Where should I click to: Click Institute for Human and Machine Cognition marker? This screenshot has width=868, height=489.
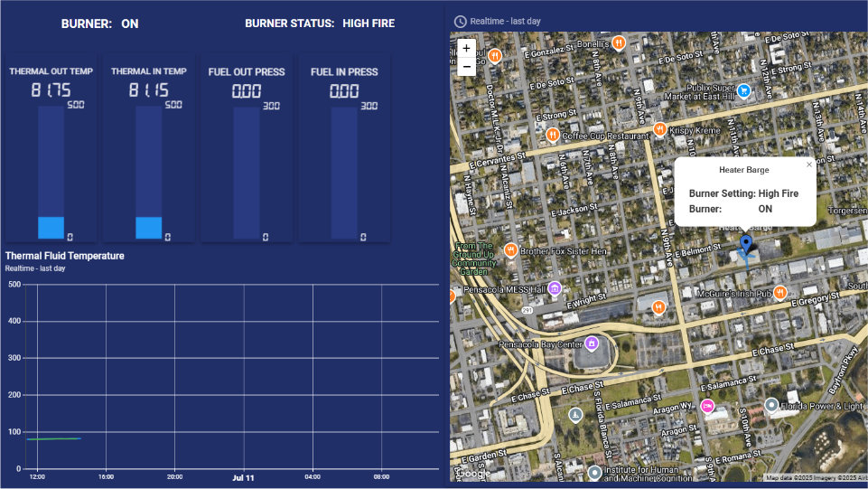[594, 473]
